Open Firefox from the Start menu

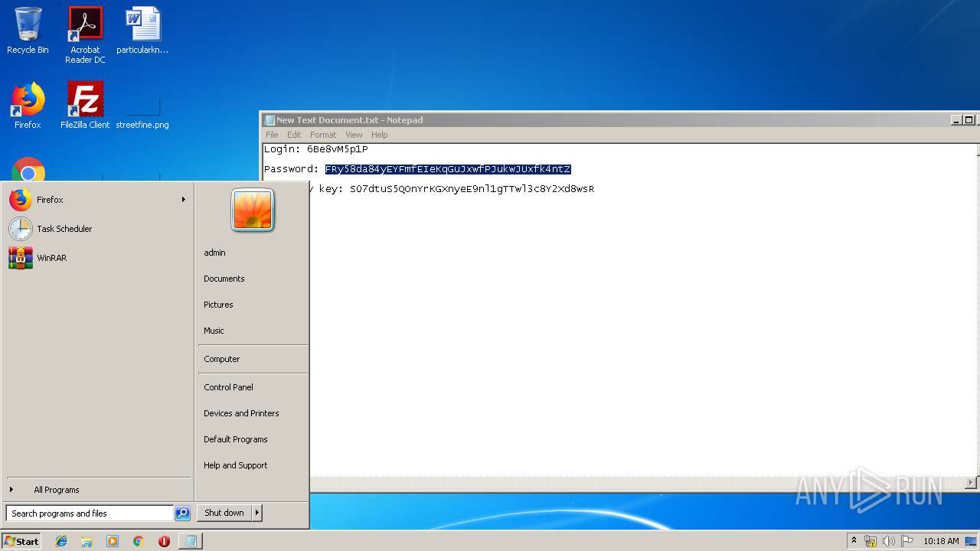tap(97, 200)
